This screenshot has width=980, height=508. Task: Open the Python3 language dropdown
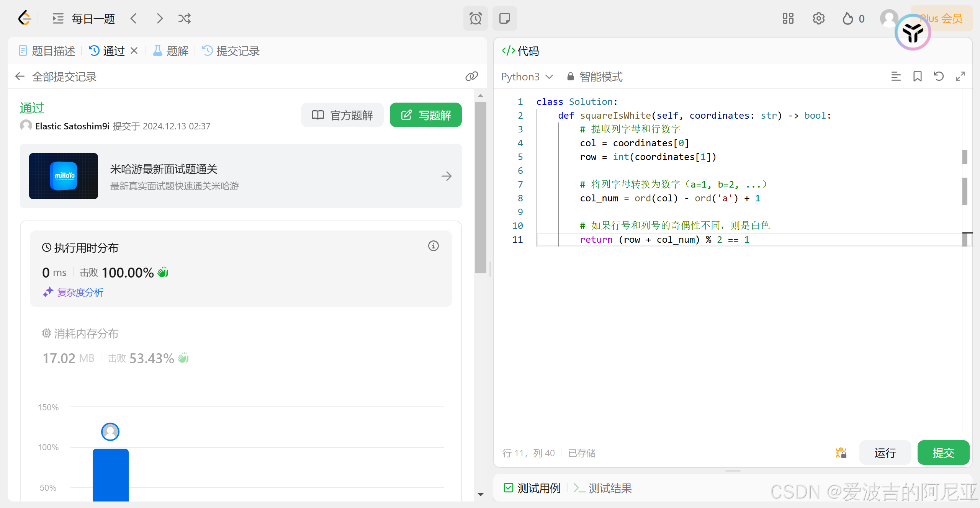pos(527,77)
